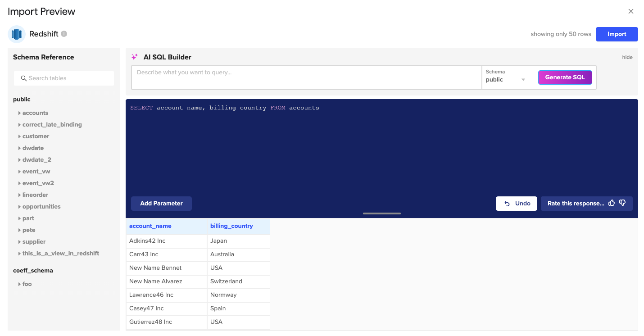Hide the AI SQL Builder panel
Image resolution: width=644 pixels, height=336 pixels.
tap(627, 57)
